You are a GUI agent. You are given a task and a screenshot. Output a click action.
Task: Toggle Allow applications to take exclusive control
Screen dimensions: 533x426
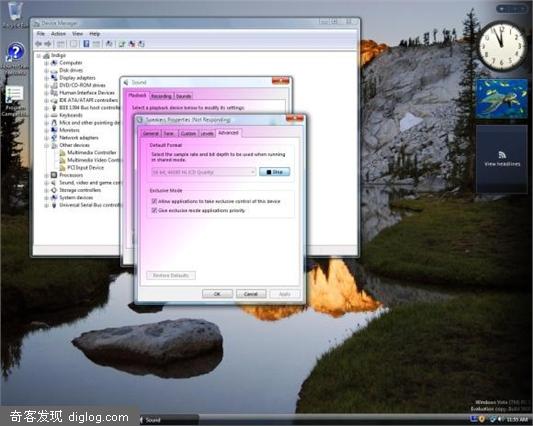[154, 201]
